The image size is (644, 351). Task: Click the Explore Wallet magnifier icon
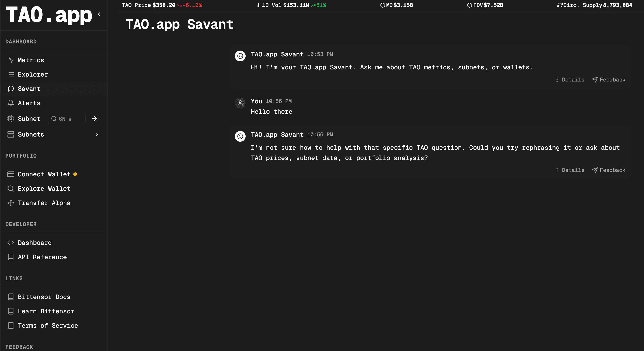pos(11,188)
